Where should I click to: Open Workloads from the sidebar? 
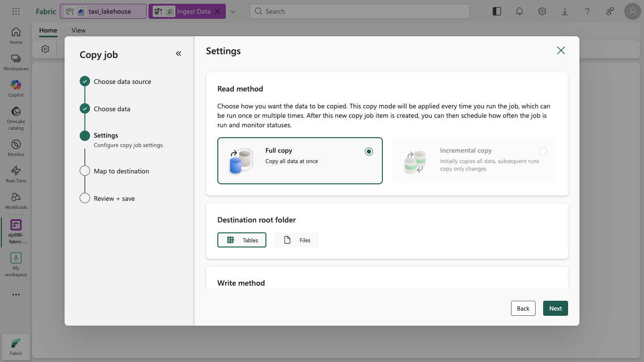pyautogui.click(x=16, y=201)
